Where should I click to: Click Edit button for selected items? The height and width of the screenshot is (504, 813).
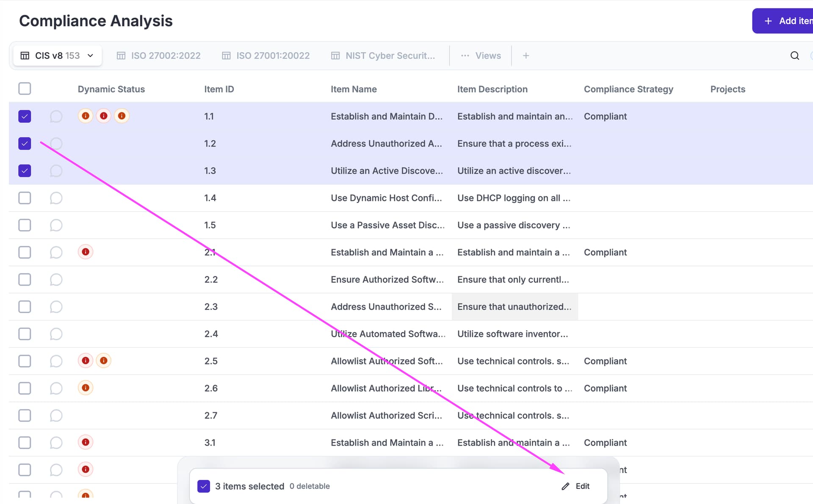[575, 486]
